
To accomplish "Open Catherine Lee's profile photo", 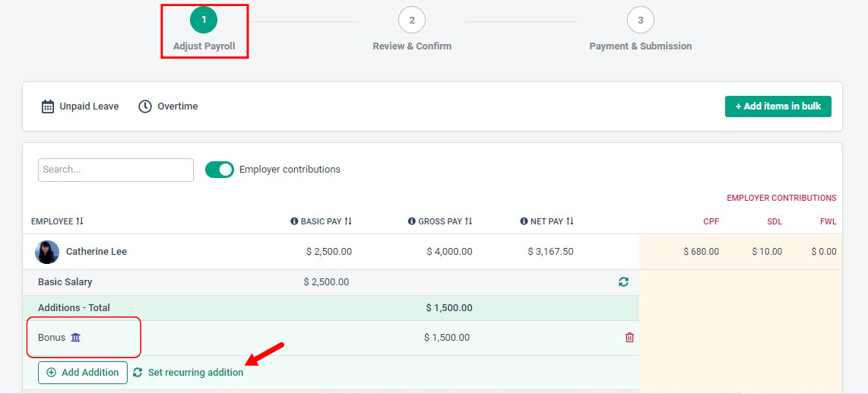I will (47, 252).
